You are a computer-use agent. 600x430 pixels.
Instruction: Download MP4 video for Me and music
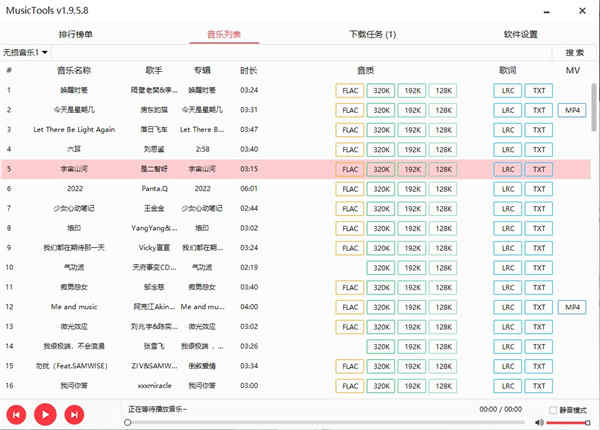[x=572, y=307]
